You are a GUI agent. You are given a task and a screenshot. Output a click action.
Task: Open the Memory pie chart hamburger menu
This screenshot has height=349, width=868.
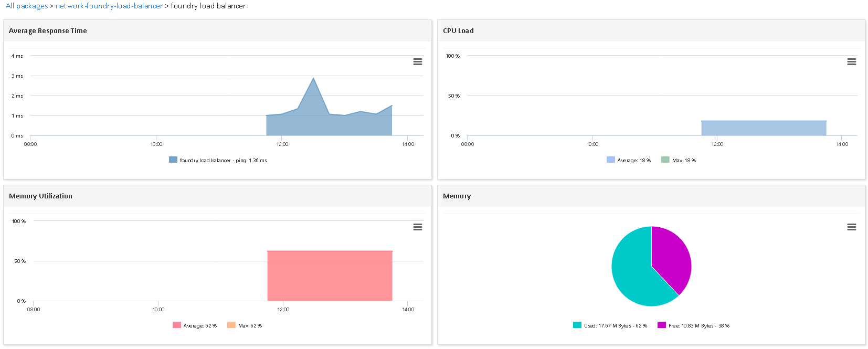click(851, 227)
